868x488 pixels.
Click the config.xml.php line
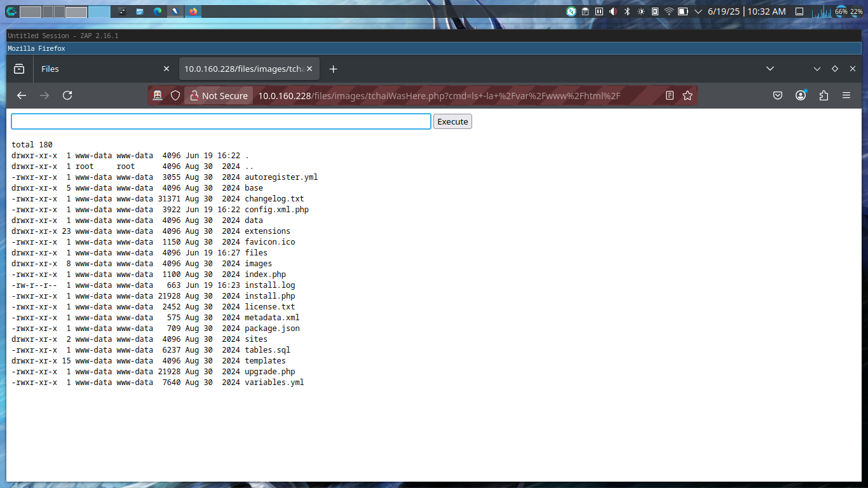coord(160,210)
